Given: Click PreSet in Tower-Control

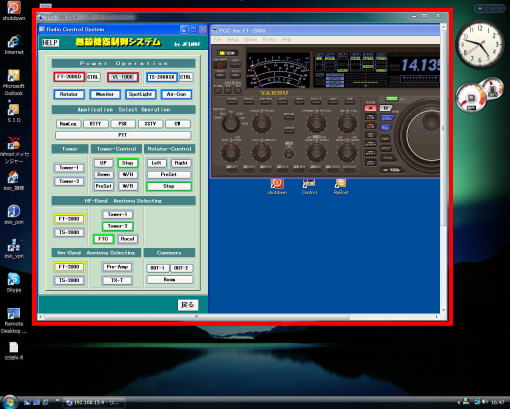Looking at the screenshot, I should (x=104, y=186).
